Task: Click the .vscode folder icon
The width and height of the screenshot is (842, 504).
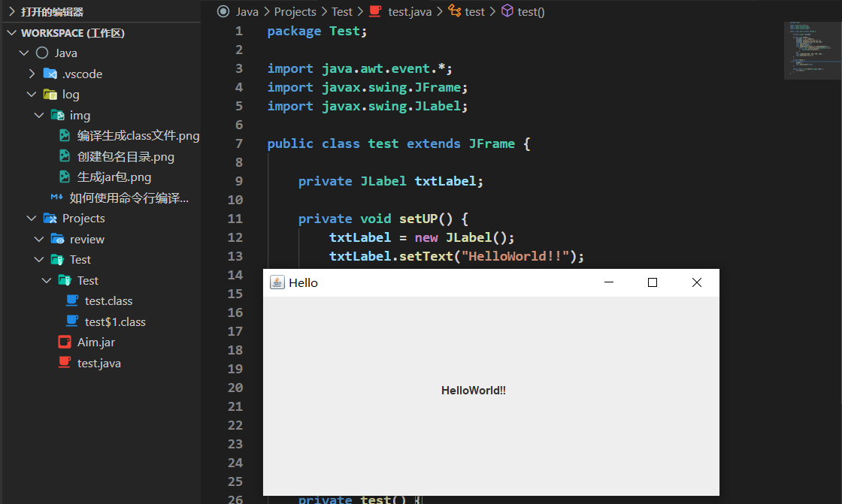Action: [x=50, y=74]
